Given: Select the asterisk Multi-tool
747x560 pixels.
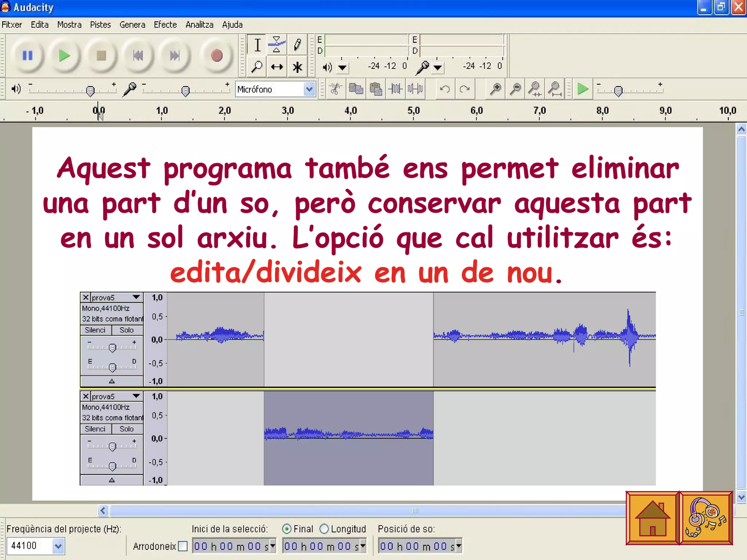Looking at the screenshot, I should [x=297, y=67].
